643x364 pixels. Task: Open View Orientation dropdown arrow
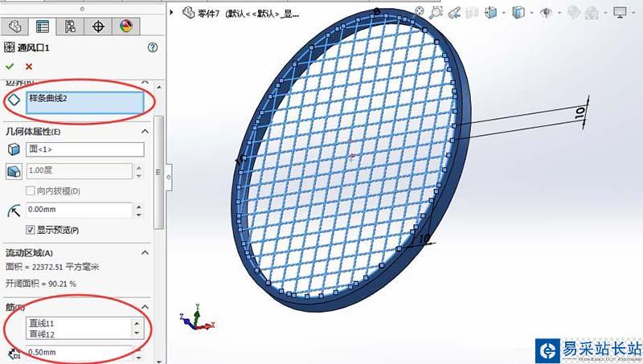tap(504, 13)
